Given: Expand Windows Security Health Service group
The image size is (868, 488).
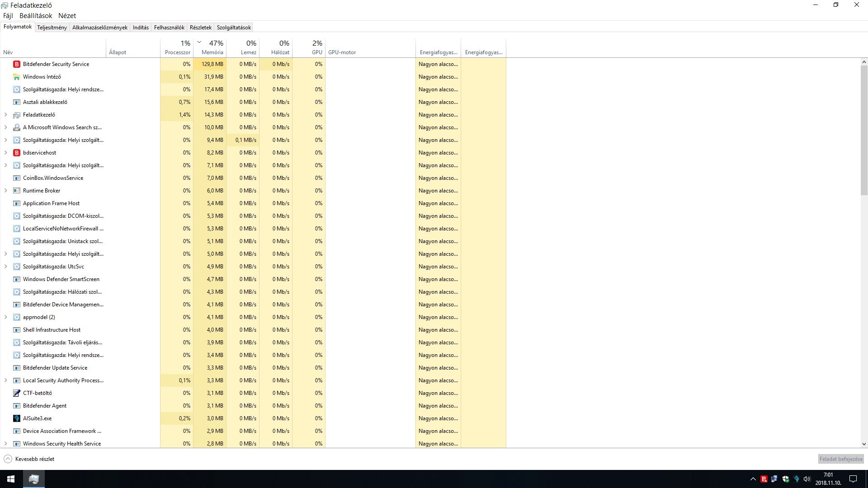Looking at the screenshot, I should (5, 444).
